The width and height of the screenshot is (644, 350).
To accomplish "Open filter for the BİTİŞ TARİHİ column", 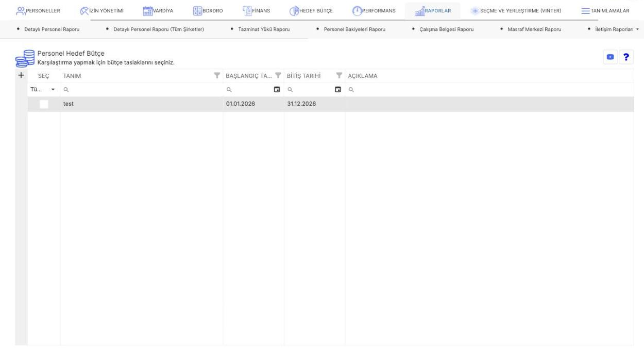I will [339, 76].
